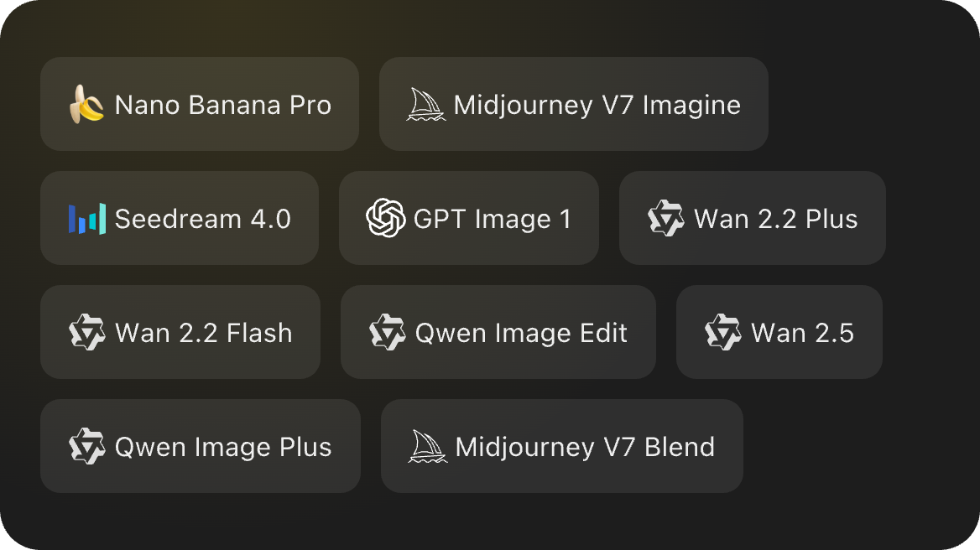Click the bar chart icon on Seedream 4.0
The height and width of the screenshot is (550, 980).
(86, 218)
